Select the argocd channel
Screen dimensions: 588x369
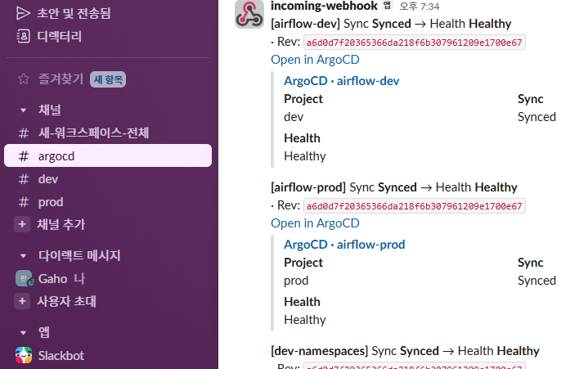point(108,155)
